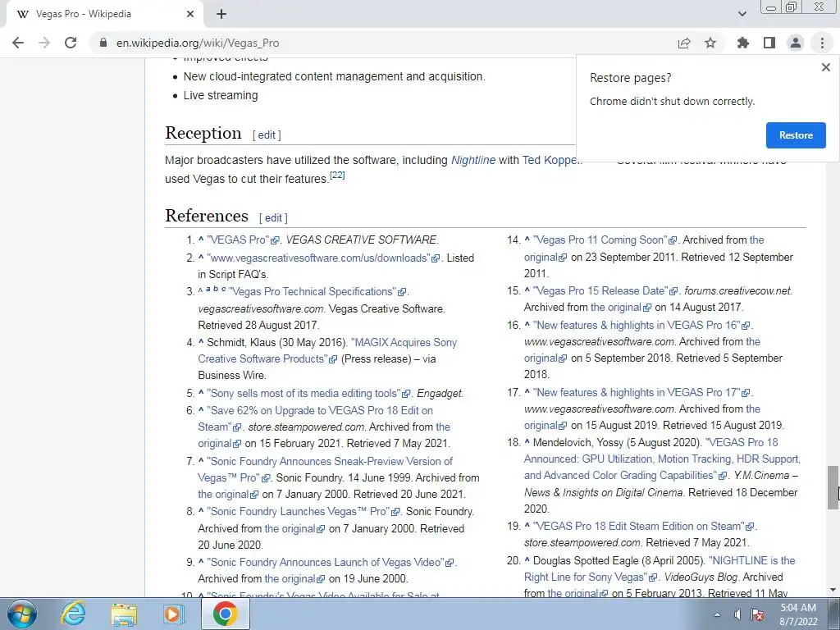Viewport: 840px width, 630px height.
Task: Click the vertical scrollbar thumb
Action: (833, 487)
